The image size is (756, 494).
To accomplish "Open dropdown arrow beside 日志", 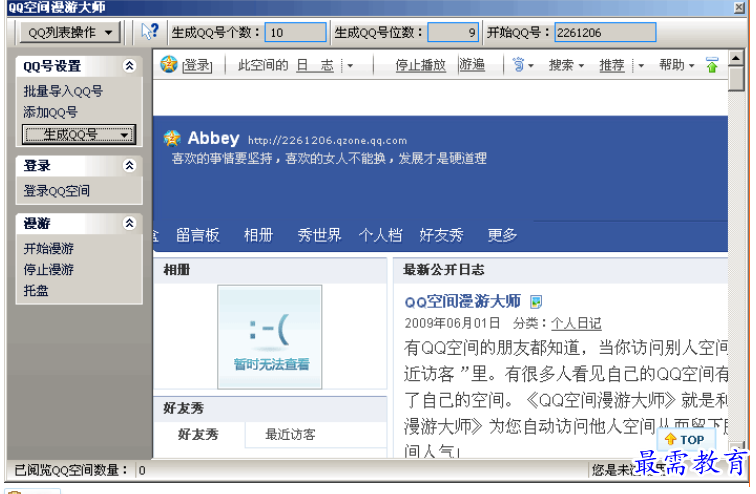I will click(350, 66).
